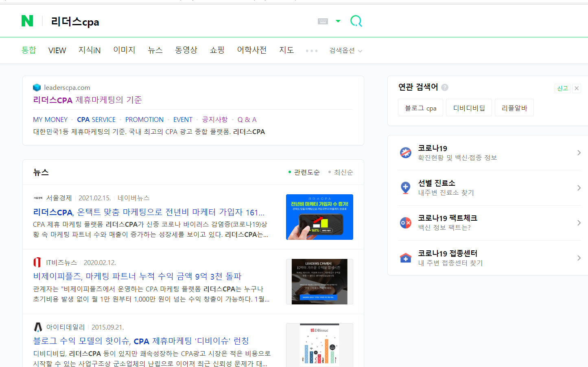Expand the 코로나19 팩트체크 row chevron

(x=579, y=223)
